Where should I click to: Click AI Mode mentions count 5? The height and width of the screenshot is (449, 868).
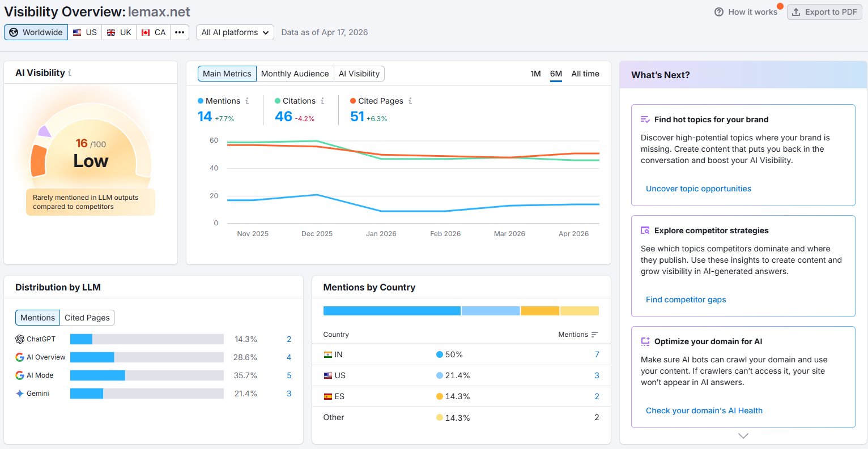(289, 375)
